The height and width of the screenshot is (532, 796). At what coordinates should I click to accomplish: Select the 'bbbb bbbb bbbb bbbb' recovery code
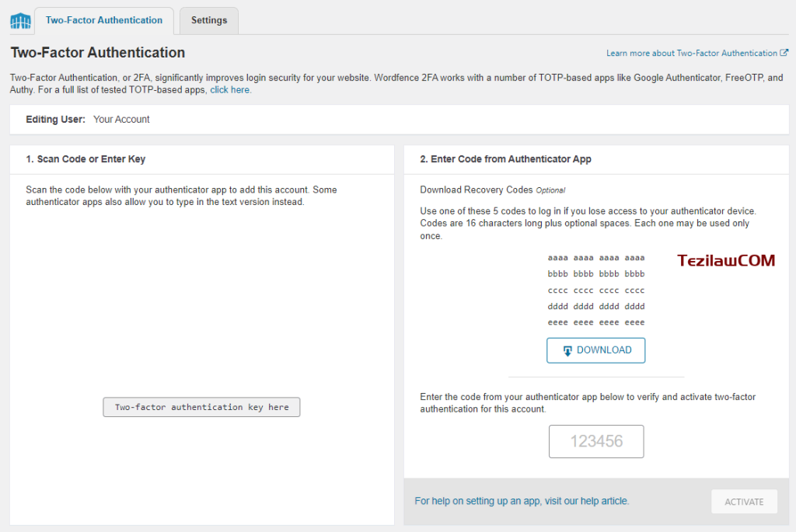click(x=596, y=274)
